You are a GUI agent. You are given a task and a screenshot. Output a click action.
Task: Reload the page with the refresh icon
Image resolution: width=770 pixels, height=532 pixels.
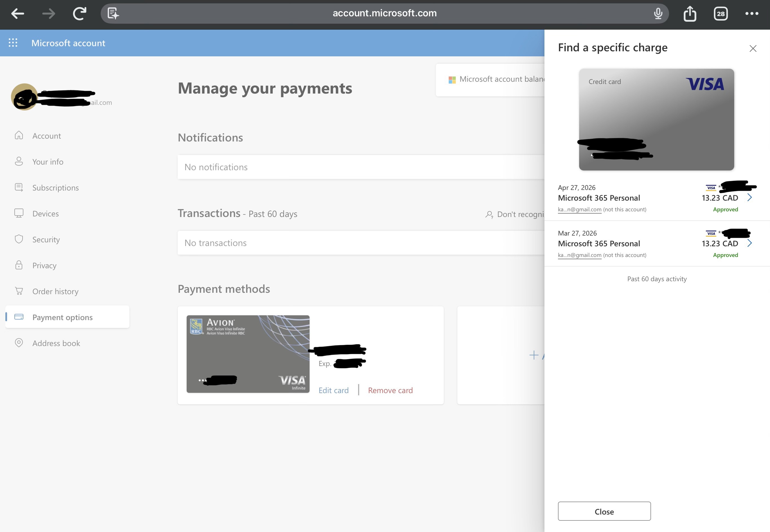(80, 14)
